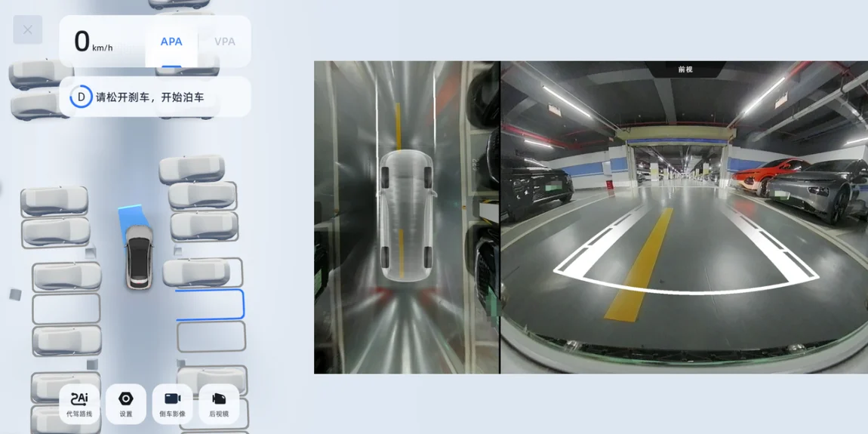868x434 pixels.
Task: Switch to the APA parking tab
Action: (171, 42)
